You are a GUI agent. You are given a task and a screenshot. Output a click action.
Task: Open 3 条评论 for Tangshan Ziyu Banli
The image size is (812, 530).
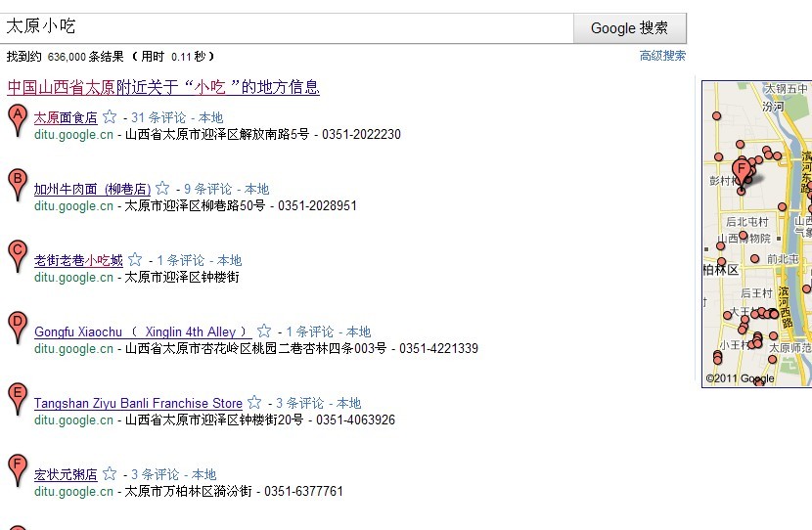299,404
